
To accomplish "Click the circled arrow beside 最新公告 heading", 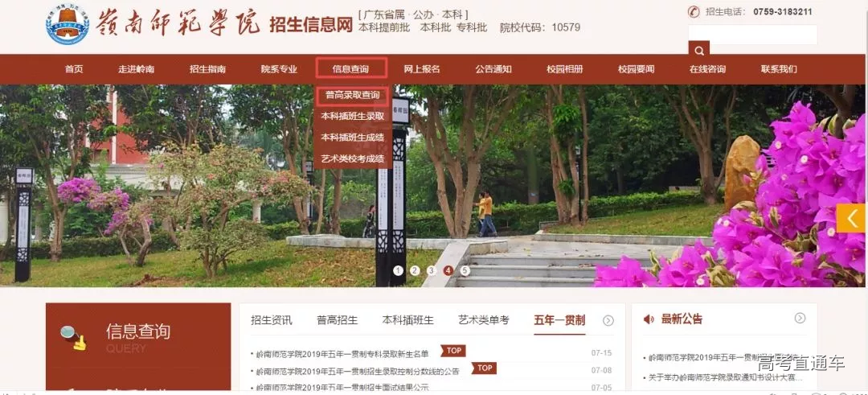I will coord(800,318).
